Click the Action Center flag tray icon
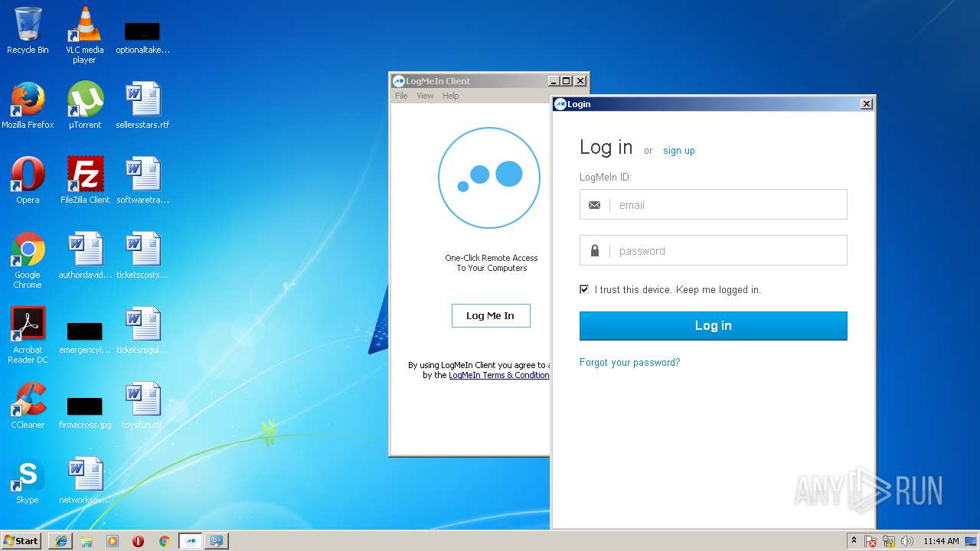Image resolution: width=980 pixels, height=551 pixels. click(x=871, y=541)
